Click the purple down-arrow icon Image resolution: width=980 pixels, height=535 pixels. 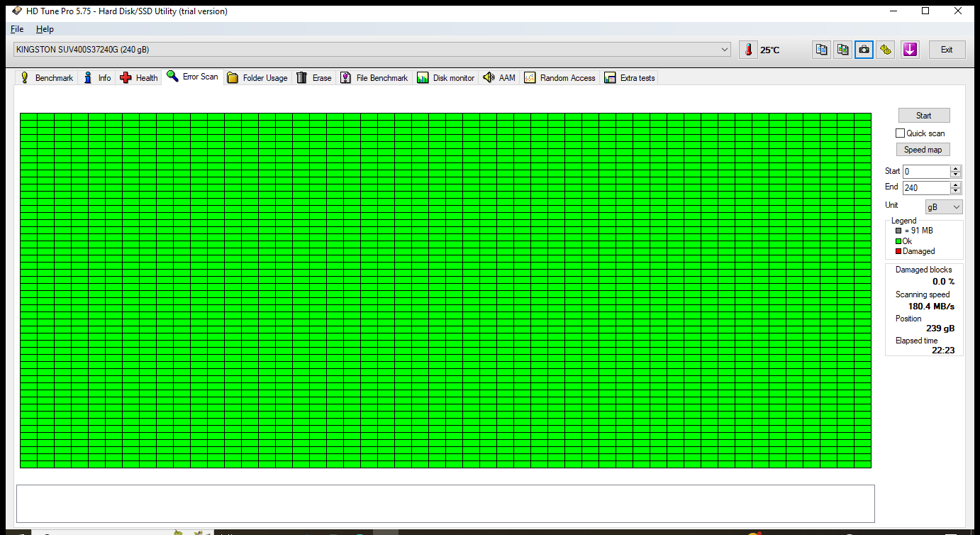pyautogui.click(x=911, y=50)
